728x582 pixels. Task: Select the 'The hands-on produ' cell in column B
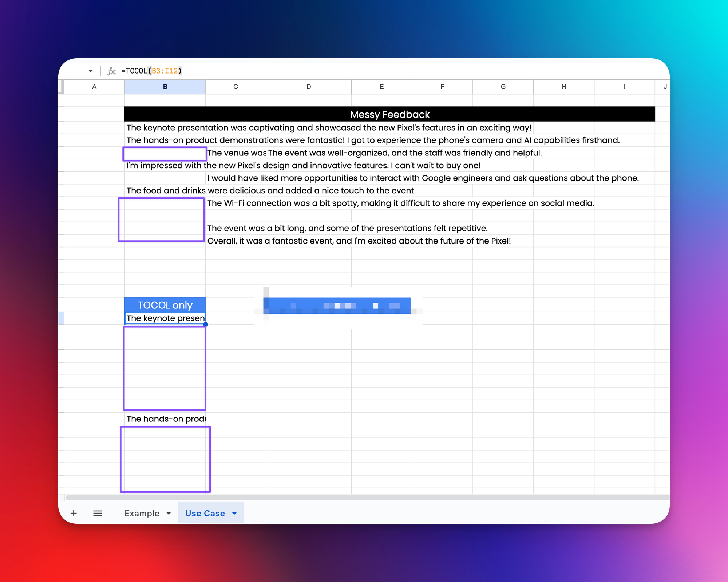165,419
